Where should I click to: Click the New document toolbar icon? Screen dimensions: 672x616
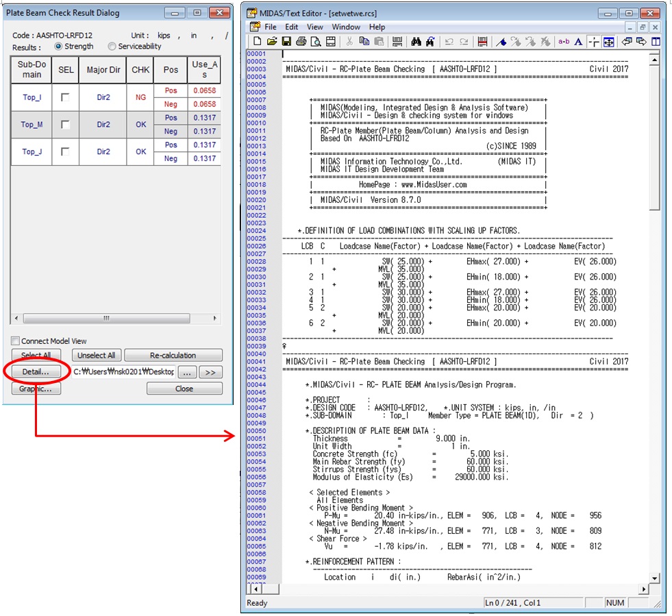258,42
